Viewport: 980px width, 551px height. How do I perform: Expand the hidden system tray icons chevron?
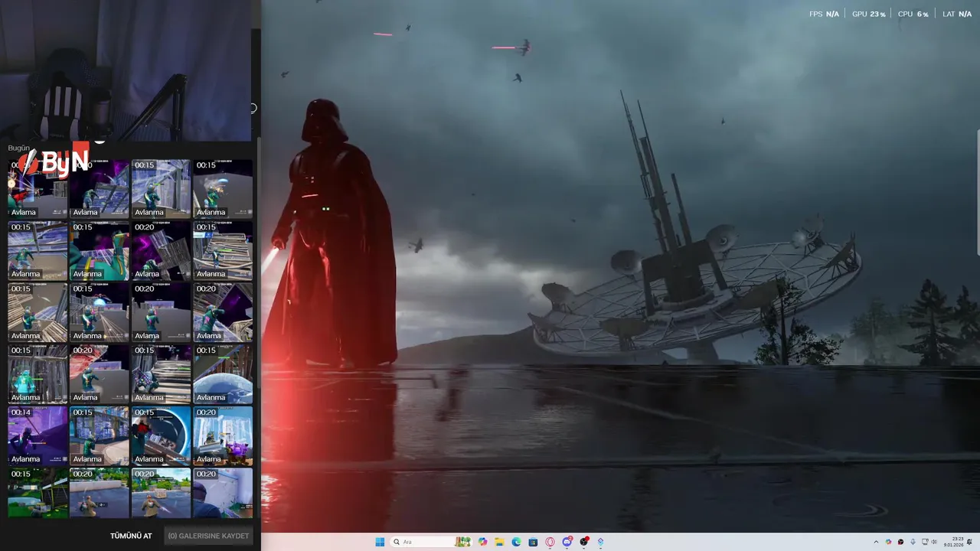(876, 542)
